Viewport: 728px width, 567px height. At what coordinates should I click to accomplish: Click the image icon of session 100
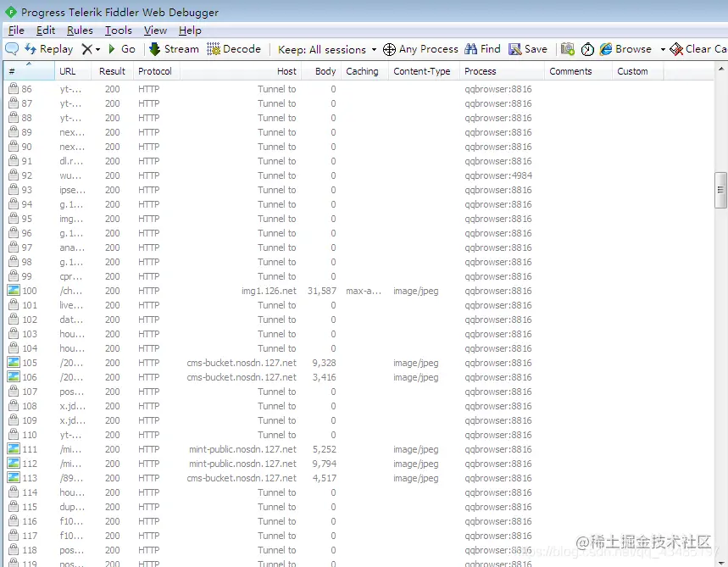14,290
